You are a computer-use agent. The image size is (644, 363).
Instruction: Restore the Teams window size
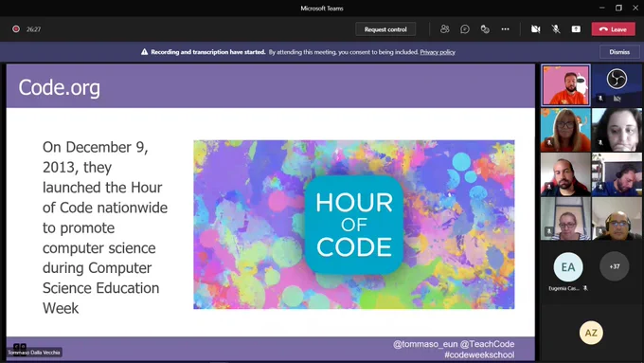pos(618,8)
